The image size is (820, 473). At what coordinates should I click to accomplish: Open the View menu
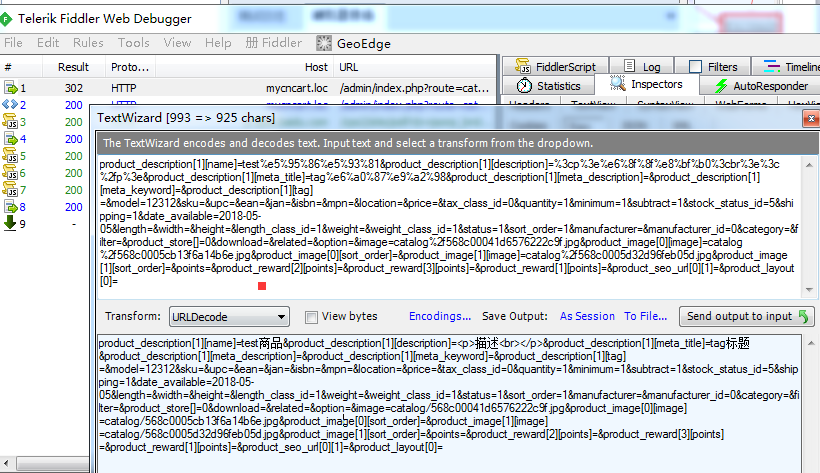[x=177, y=43]
